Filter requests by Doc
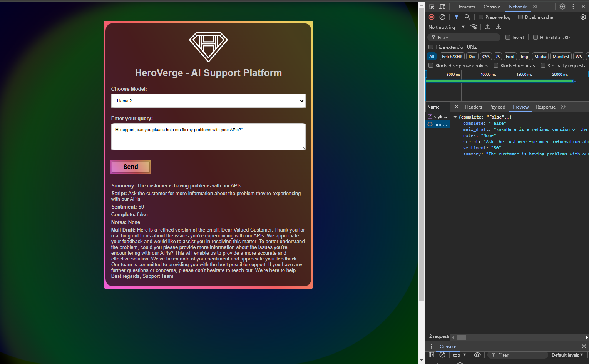 pyautogui.click(x=472, y=57)
